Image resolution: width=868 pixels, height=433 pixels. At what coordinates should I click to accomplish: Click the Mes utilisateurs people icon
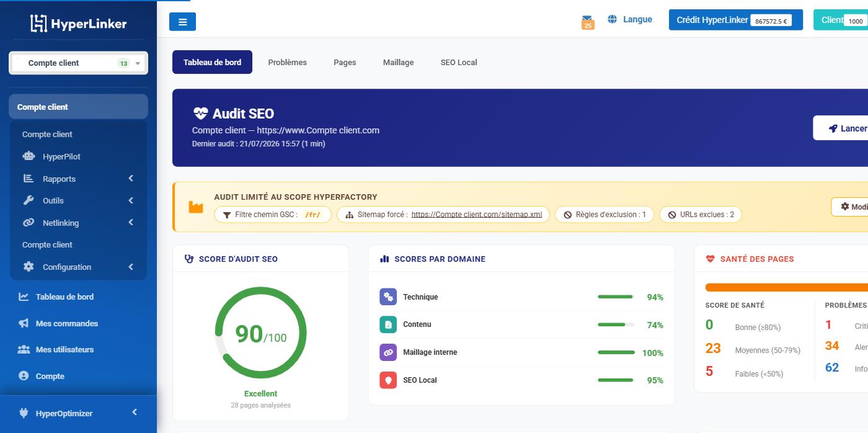(x=24, y=349)
